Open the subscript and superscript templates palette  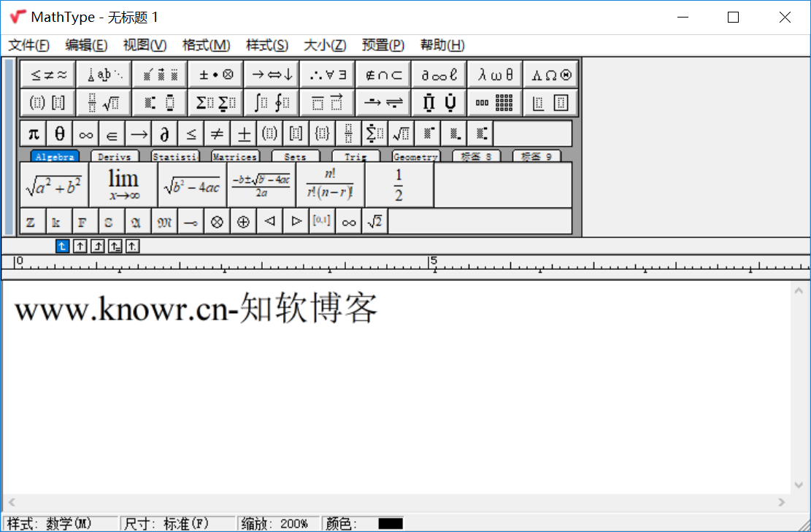pyautogui.click(x=160, y=102)
